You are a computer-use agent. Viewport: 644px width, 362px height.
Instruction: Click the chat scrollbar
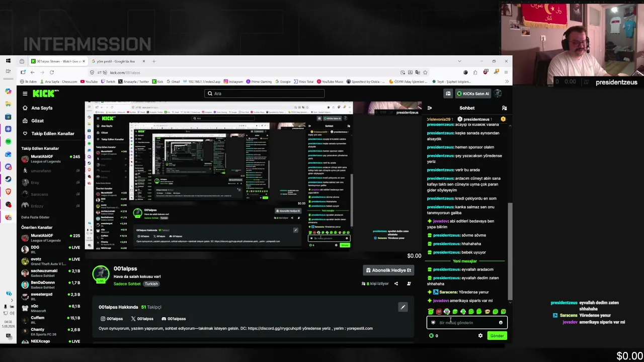[510, 251]
